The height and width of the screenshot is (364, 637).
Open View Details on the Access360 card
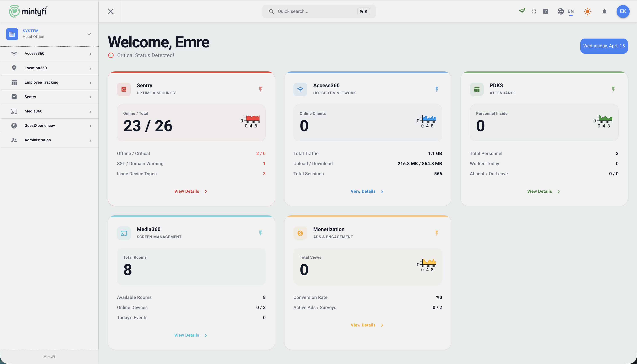367,191
